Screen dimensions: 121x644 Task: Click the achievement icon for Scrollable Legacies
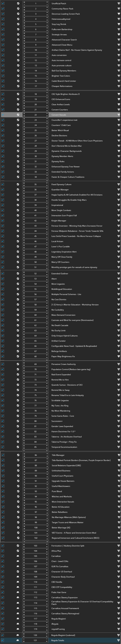click(119, 400)
